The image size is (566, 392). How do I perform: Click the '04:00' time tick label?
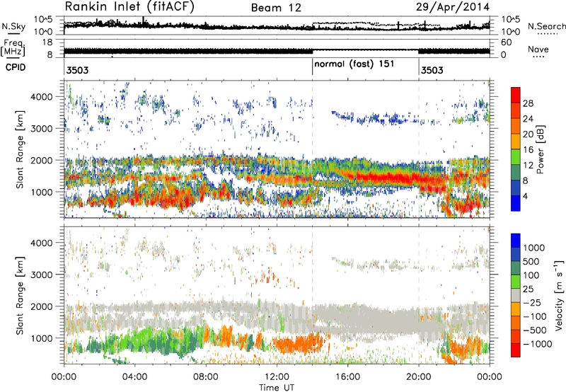pos(134,377)
